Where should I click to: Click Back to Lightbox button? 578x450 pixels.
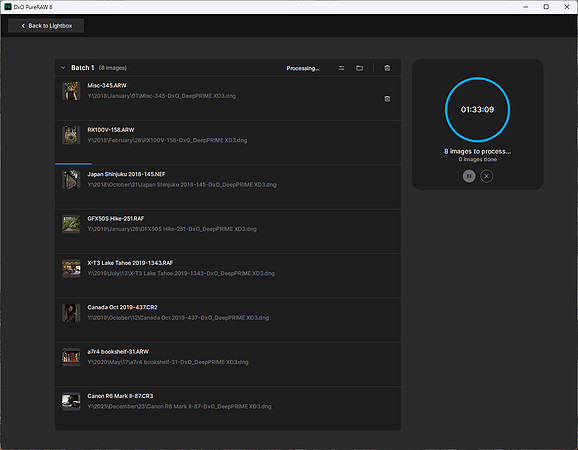pyautogui.click(x=46, y=26)
